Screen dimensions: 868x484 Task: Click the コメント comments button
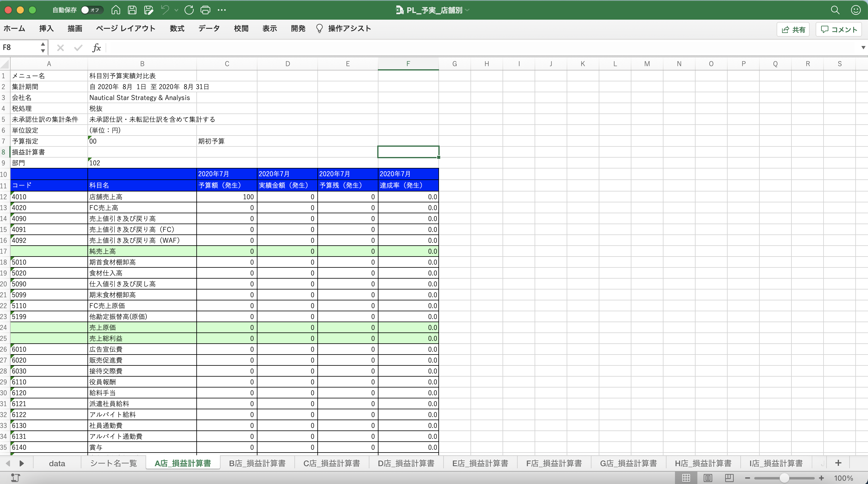tap(839, 29)
